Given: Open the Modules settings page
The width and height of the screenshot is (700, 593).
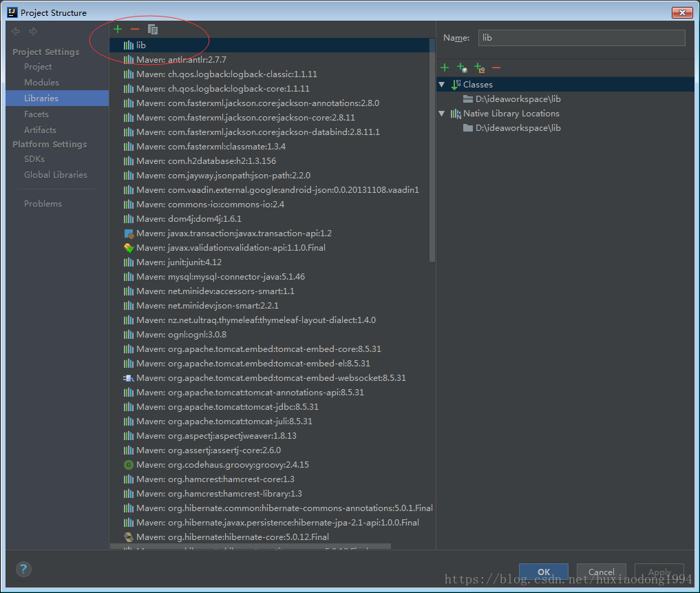Looking at the screenshot, I should pos(41,82).
